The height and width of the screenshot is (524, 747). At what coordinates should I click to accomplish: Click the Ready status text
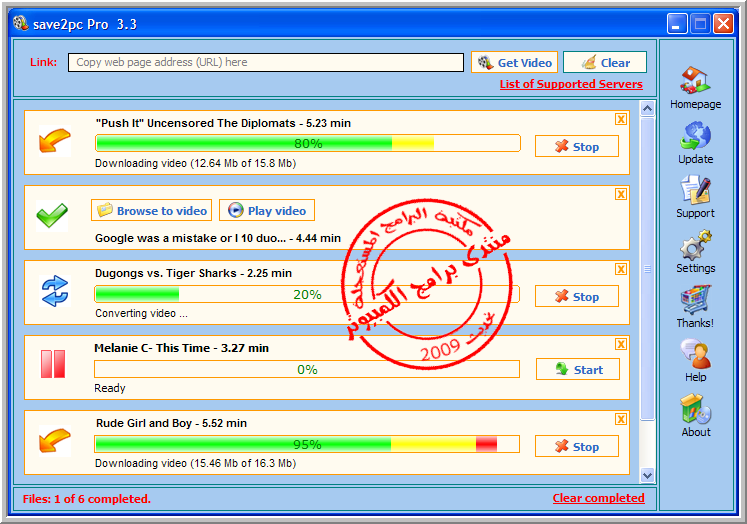point(110,388)
